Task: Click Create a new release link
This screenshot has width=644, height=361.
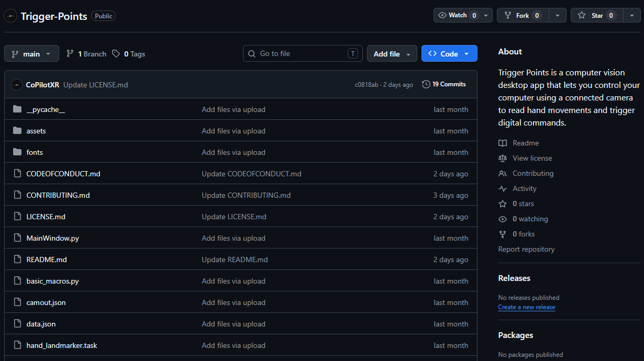Action: tap(527, 307)
